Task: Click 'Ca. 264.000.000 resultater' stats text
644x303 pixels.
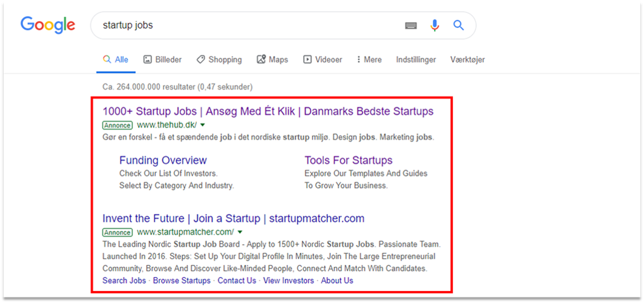Action: coord(177,87)
